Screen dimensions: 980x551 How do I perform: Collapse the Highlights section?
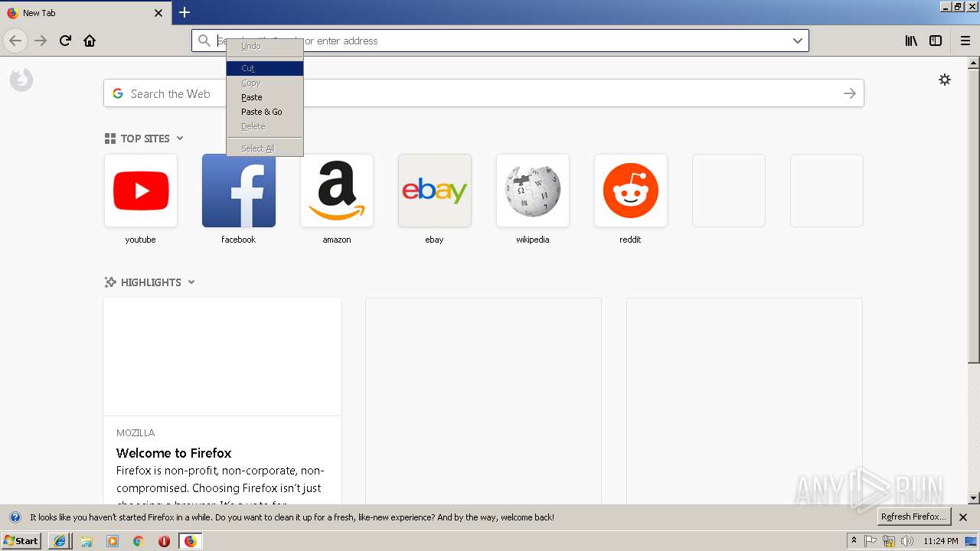(191, 282)
